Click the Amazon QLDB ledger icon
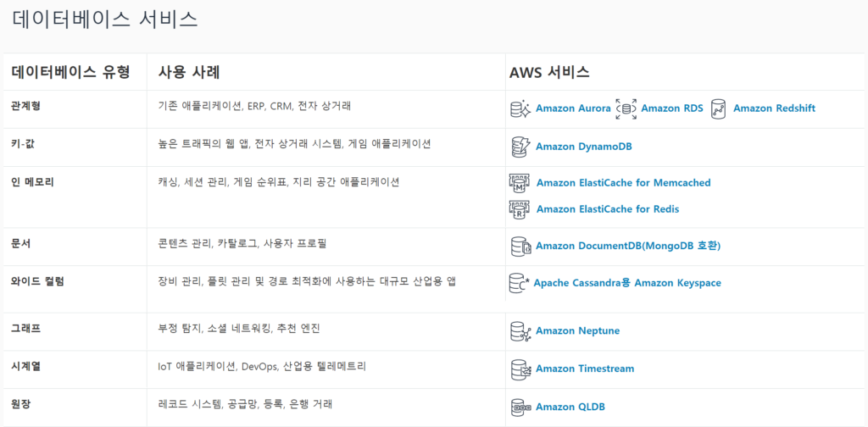This screenshot has height=427, width=868. point(520,407)
